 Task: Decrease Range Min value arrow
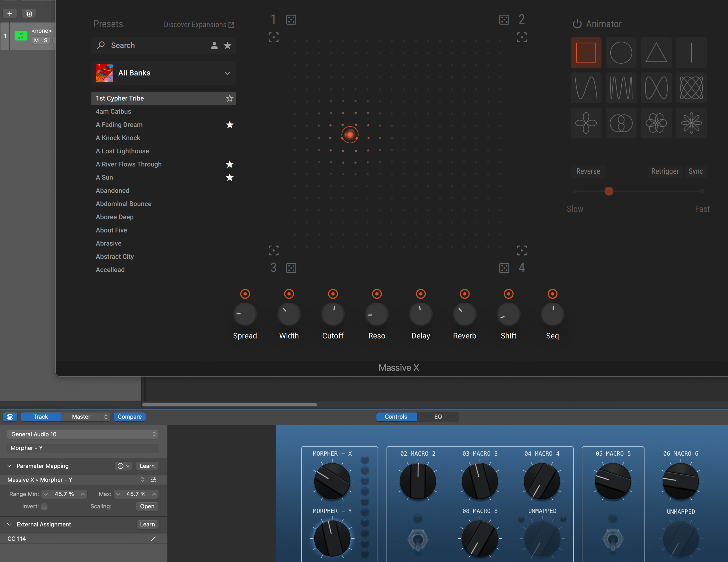[46, 494]
